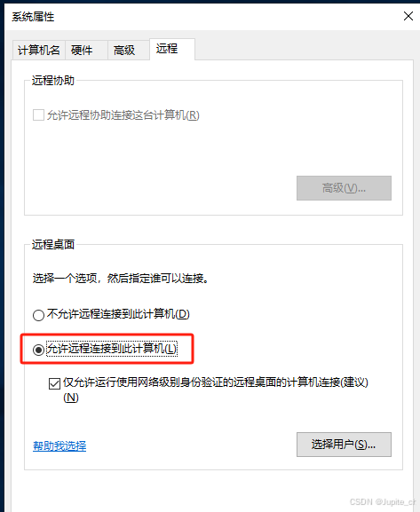
Task: Click the 远程协助 group heading
Action: coord(53,81)
